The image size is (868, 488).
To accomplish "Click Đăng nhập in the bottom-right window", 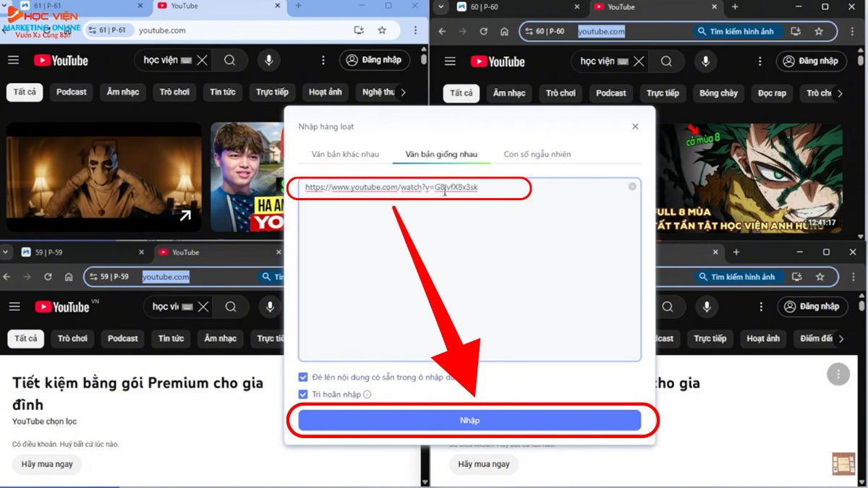I will (x=812, y=307).
